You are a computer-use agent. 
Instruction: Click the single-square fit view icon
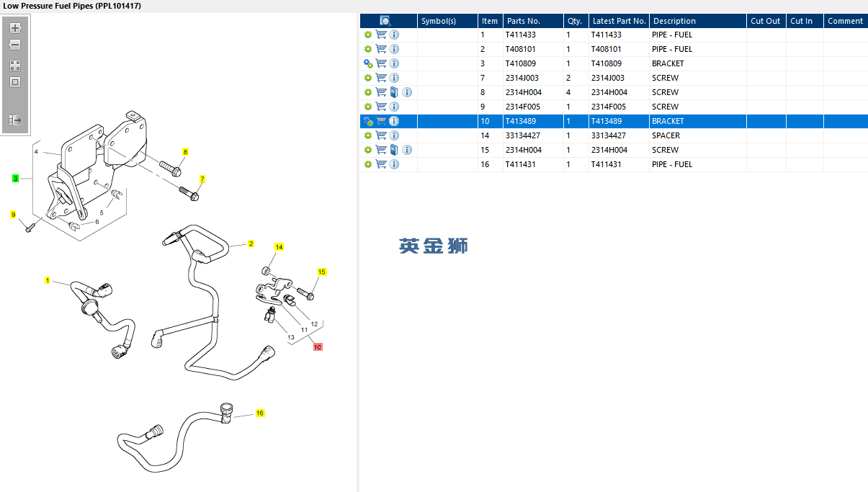tap(15, 82)
